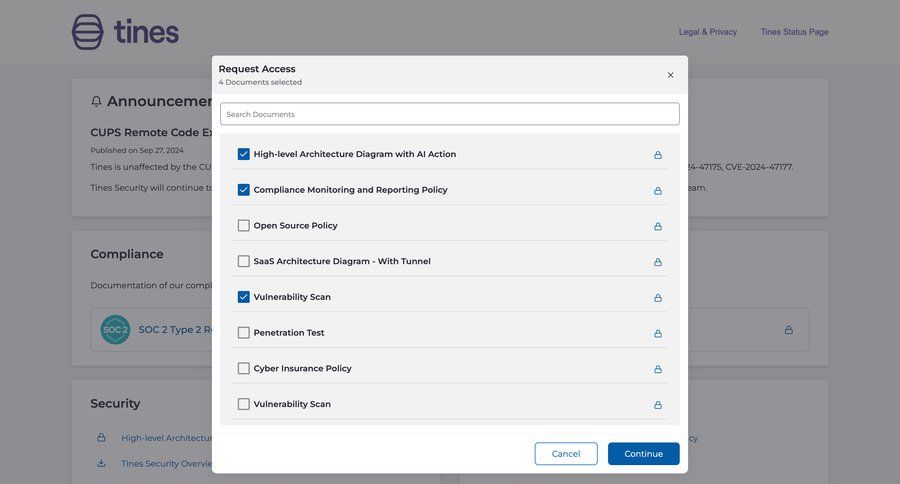Click the Request Access dialog title
The image size is (900, 484).
(x=257, y=69)
